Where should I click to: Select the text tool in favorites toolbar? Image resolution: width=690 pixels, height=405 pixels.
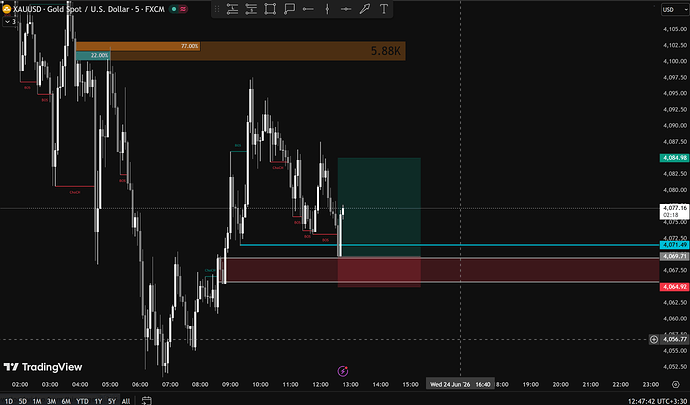pos(384,9)
